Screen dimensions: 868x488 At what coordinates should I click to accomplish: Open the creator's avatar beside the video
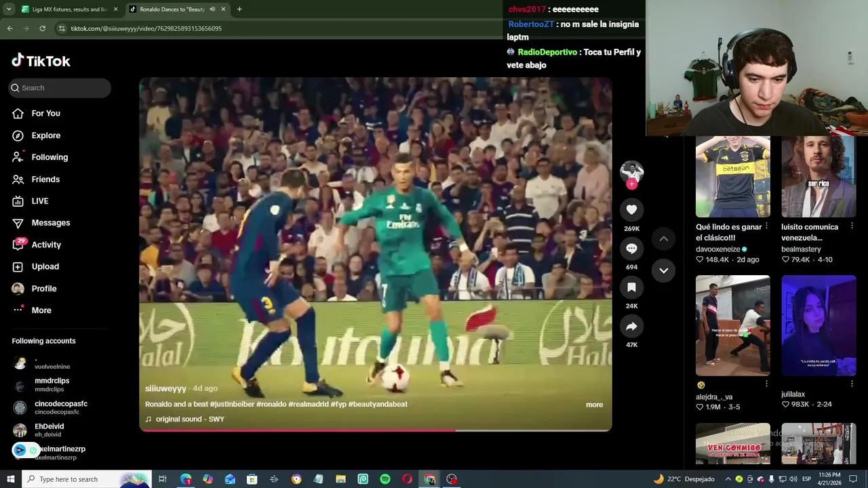coord(631,171)
